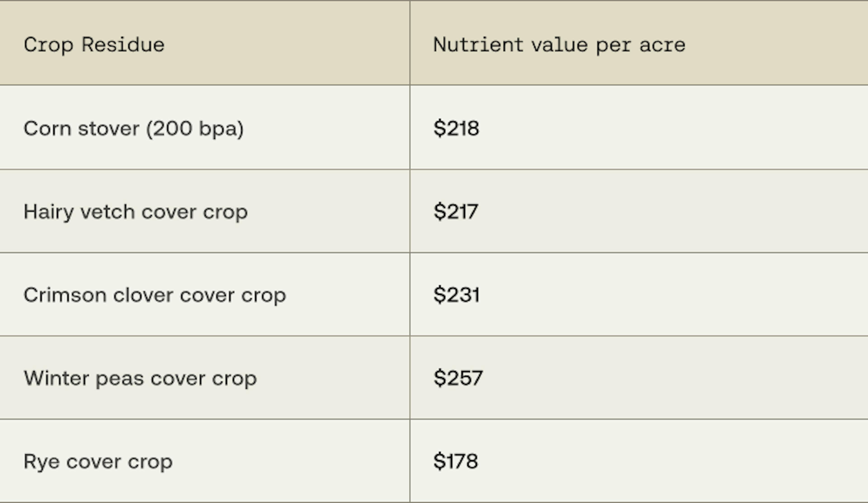The image size is (868, 503).
Task: Click the word Residue in header
Action: (x=123, y=45)
